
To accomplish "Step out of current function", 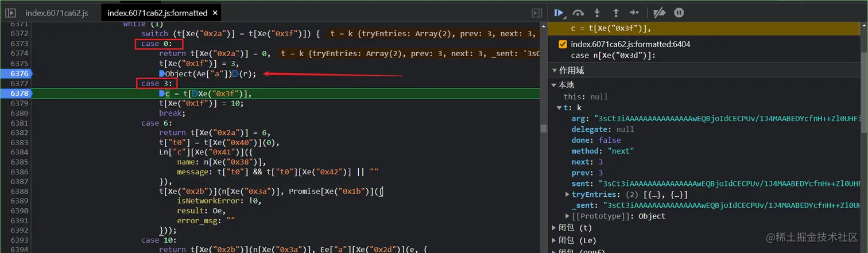I will pyautogui.click(x=616, y=13).
